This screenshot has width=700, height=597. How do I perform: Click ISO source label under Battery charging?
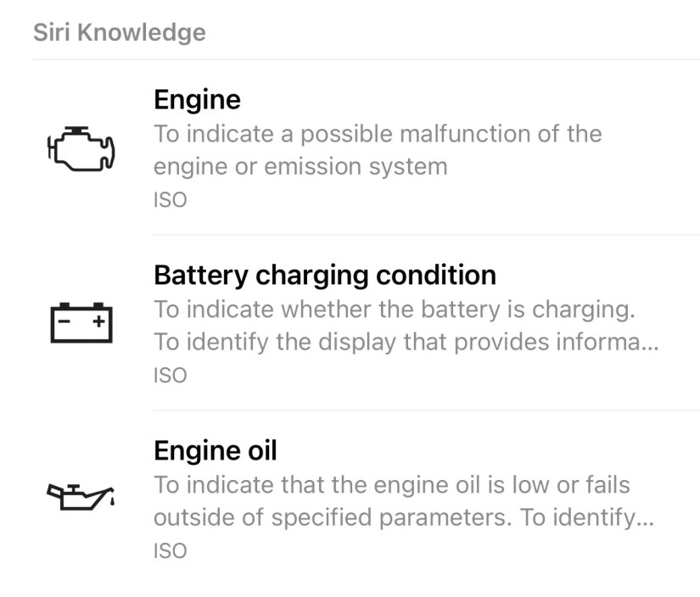tap(170, 375)
